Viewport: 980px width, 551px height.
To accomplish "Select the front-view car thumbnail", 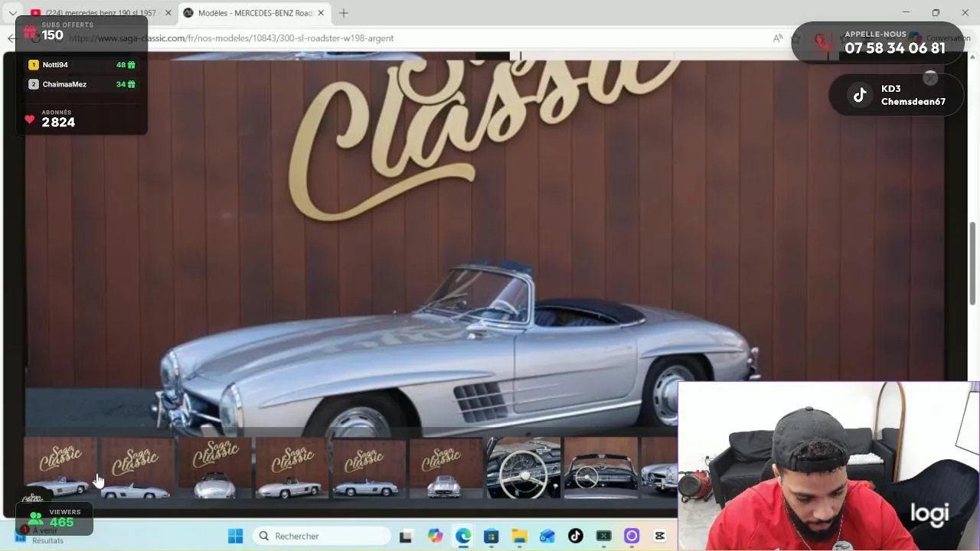I will point(215,468).
